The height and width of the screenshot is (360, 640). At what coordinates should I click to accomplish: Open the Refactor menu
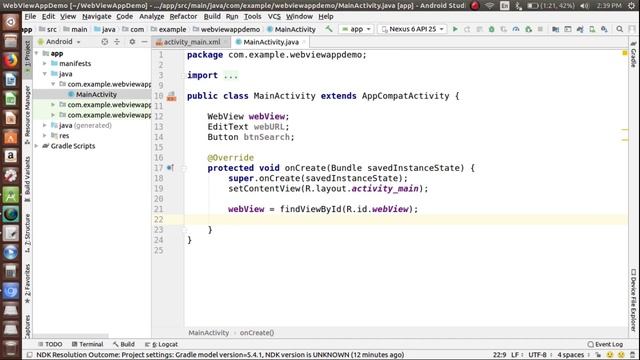click(x=183, y=16)
